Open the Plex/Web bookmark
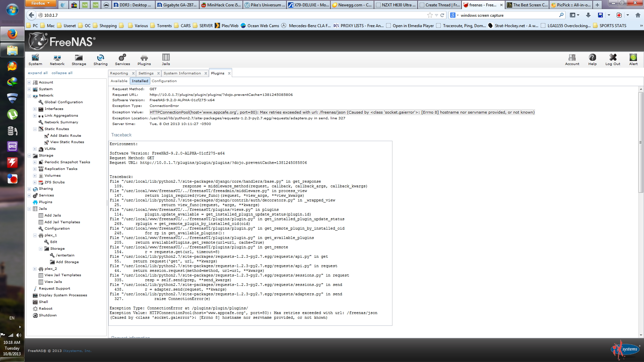This screenshot has width=644, height=362. 226,26
